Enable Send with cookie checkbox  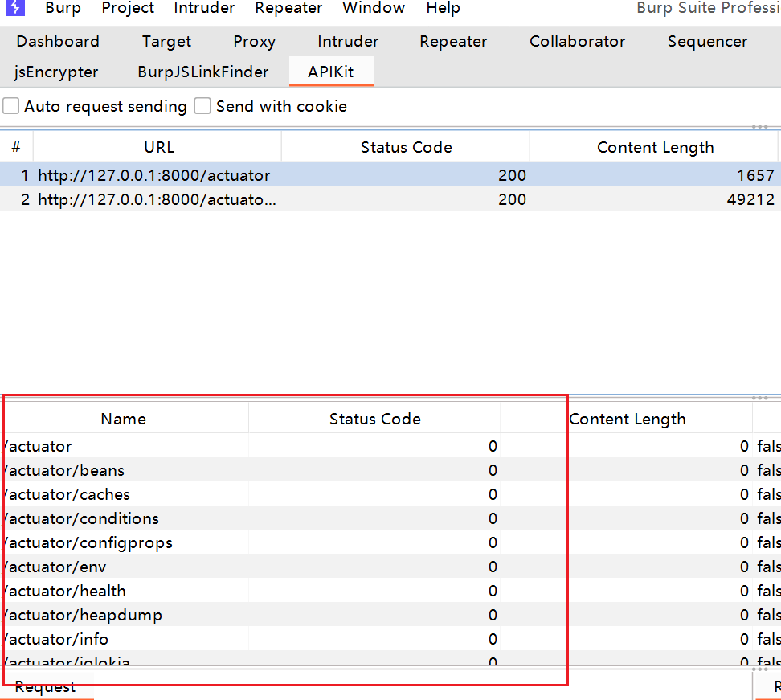(x=202, y=106)
